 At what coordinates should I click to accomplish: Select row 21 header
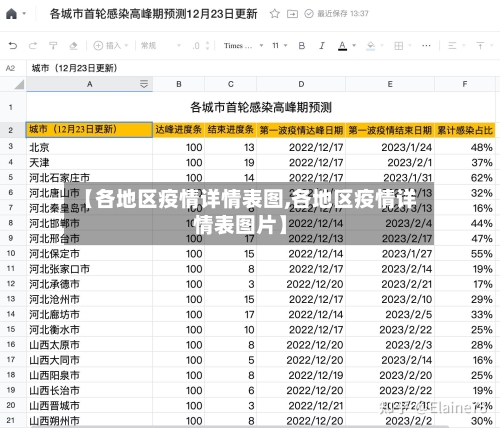tap(11, 420)
